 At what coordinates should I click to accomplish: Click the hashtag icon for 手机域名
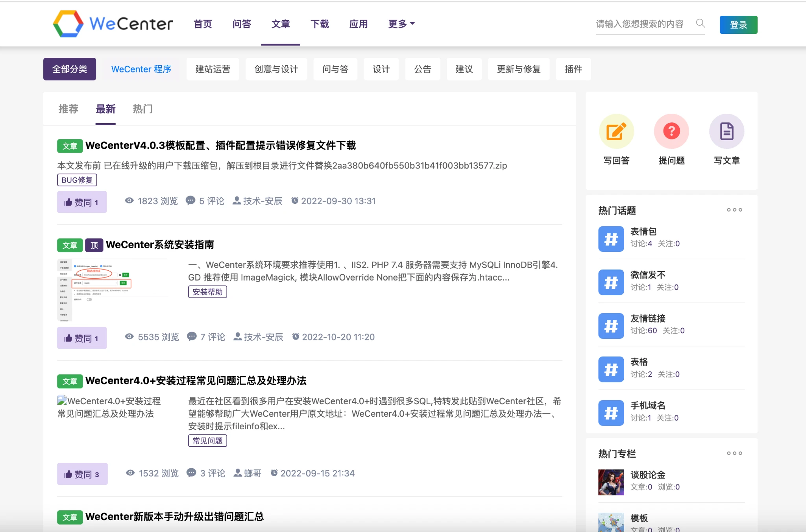coord(611,413)
